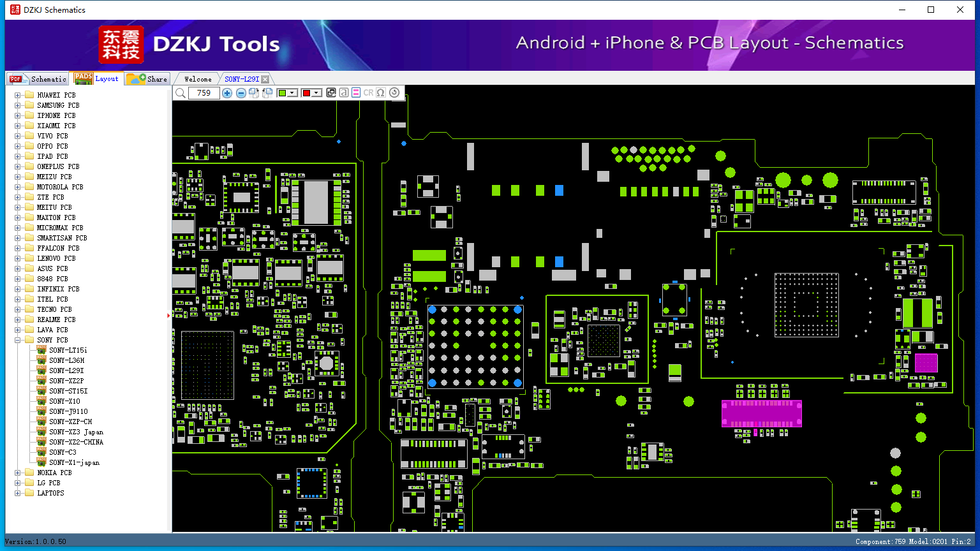Viewport: 980px width, 551px height.
Task: Click the red color swatch in the toolbar
Action: (x=306, y=93)
